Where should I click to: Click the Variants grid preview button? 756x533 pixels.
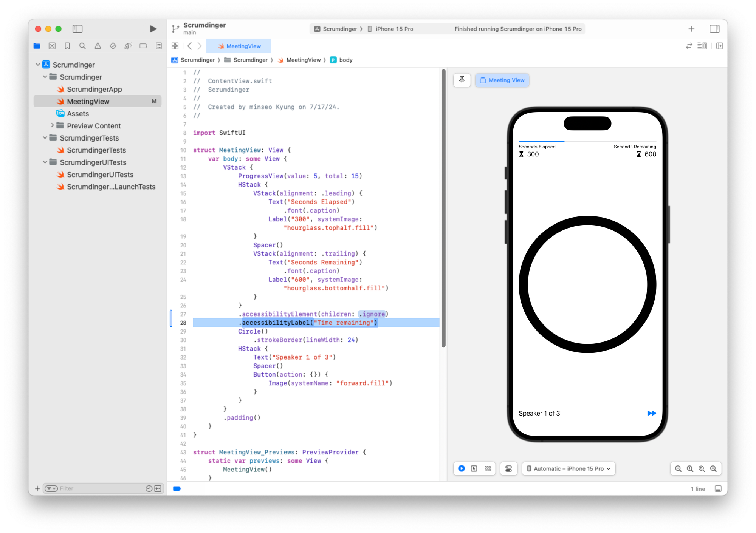(488, 468)
